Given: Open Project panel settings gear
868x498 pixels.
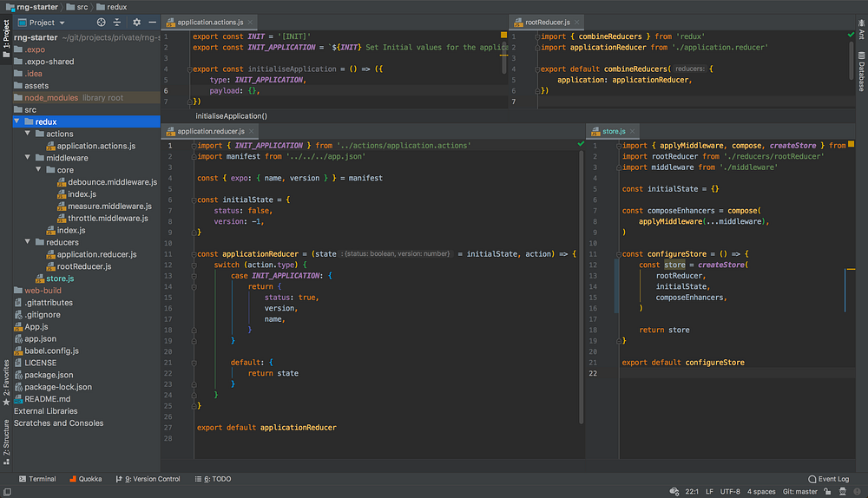Looking at the screenshot, I should pyautogui.click(x=136, y=22).
